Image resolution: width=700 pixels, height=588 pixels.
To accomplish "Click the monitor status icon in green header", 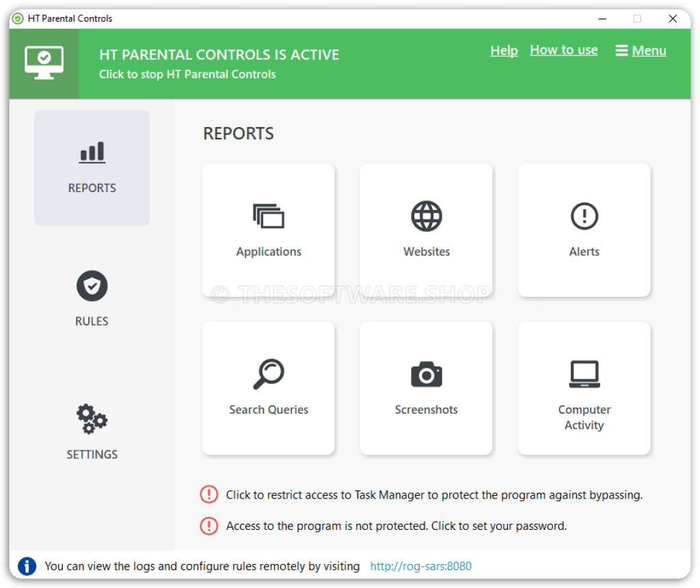I will coord(44,63).
